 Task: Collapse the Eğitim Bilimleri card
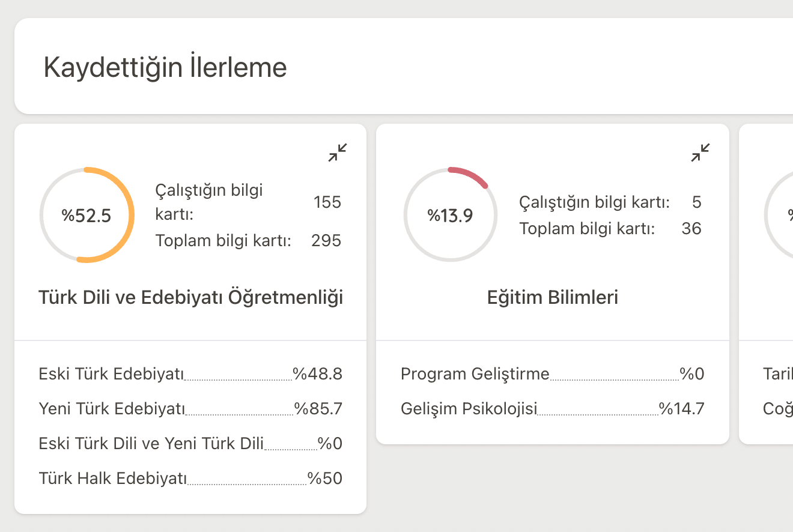(x=700, y=153)
